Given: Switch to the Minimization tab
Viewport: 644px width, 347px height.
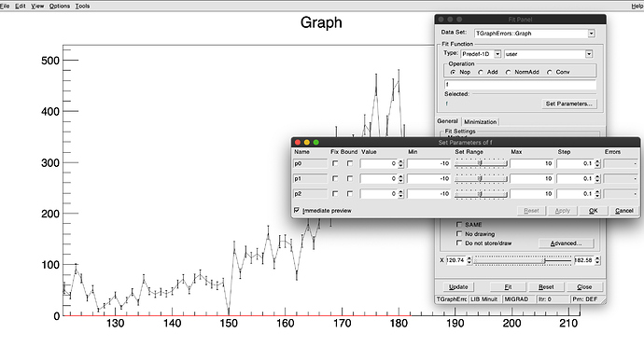Looking at the screenshot, I should pos(480,121).
